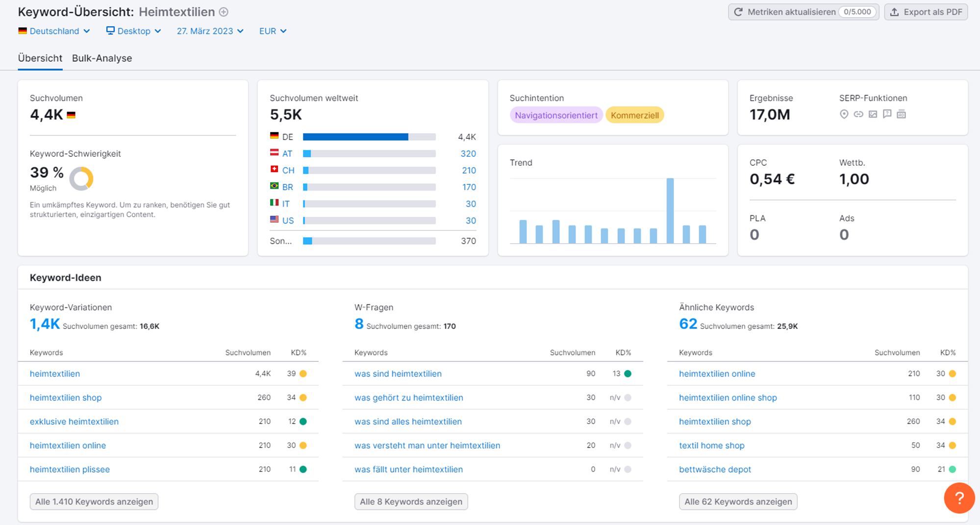Click the 62 Ähnliche Keywords count
This screenshot has height=525, width=980.
[688, 324]
